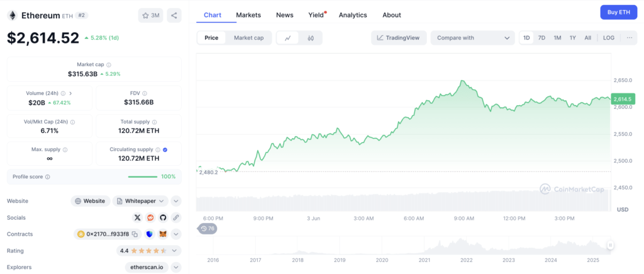
Task: Click the Ethereum logo icon
Action: point(13,16)
